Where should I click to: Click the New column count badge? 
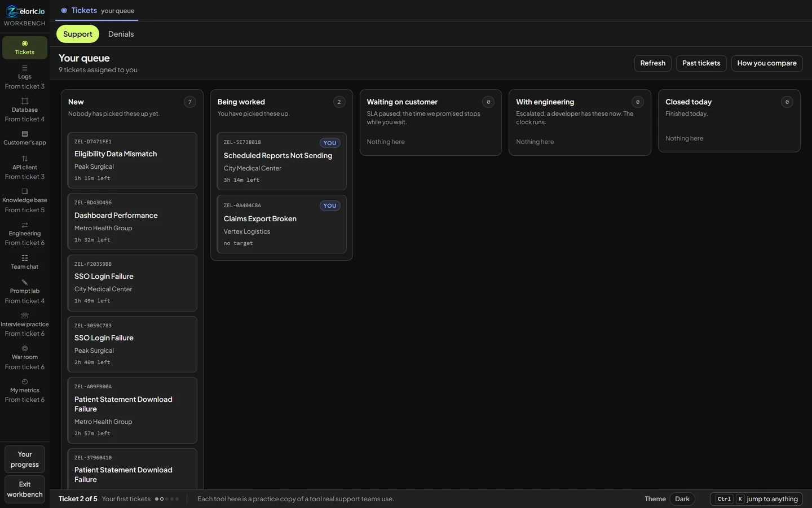[x=190, y=102]
